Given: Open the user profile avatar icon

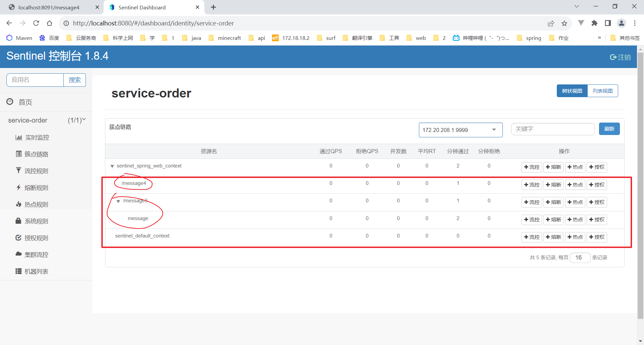Looking at the screenshot, I should click(x=622, y=23).
